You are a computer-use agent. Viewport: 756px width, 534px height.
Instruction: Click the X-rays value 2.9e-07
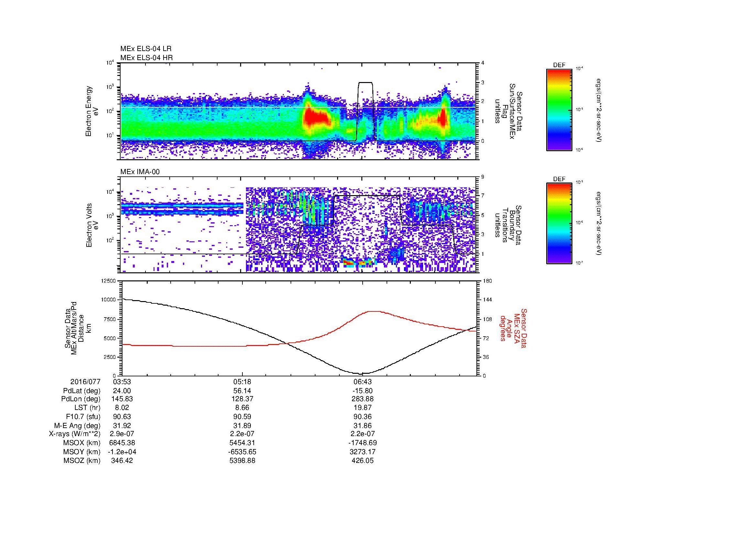(122, 434)
